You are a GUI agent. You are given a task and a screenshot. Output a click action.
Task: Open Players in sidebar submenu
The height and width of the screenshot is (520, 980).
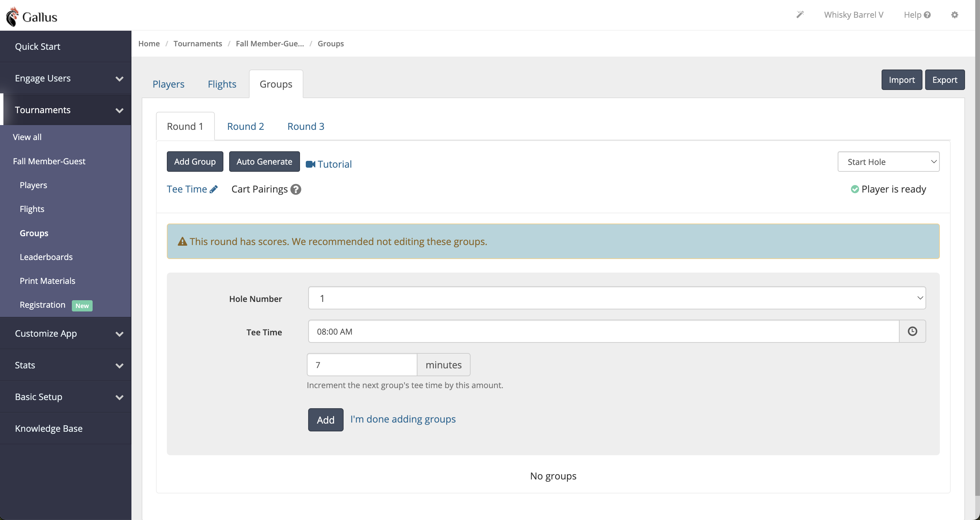coord(33,185)
